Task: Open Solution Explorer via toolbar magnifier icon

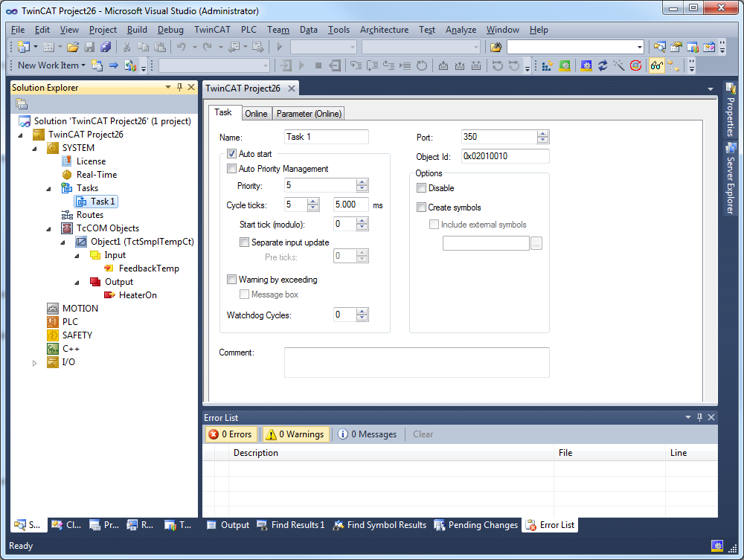Action: 659,46
